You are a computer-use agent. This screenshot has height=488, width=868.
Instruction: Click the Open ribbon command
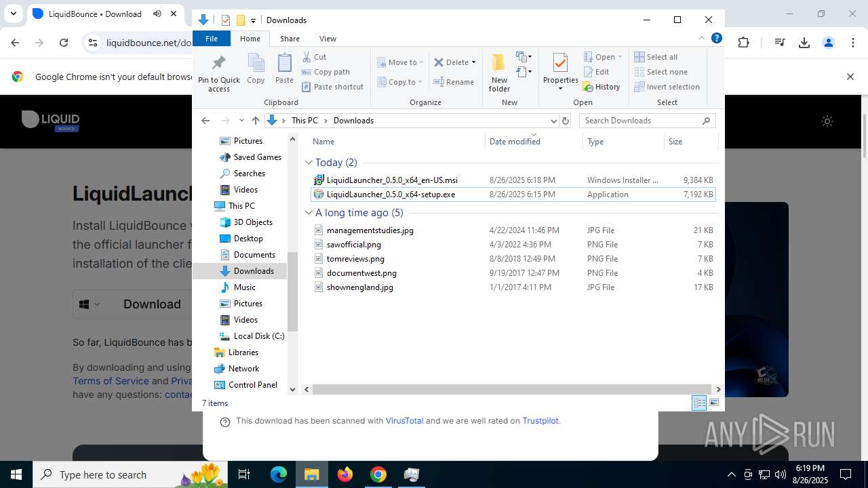pos(602,57)
